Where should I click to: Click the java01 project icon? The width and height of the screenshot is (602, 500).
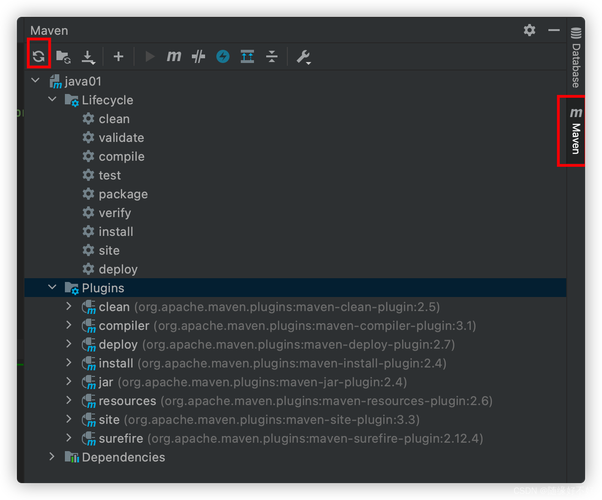(x=56, y=81)
